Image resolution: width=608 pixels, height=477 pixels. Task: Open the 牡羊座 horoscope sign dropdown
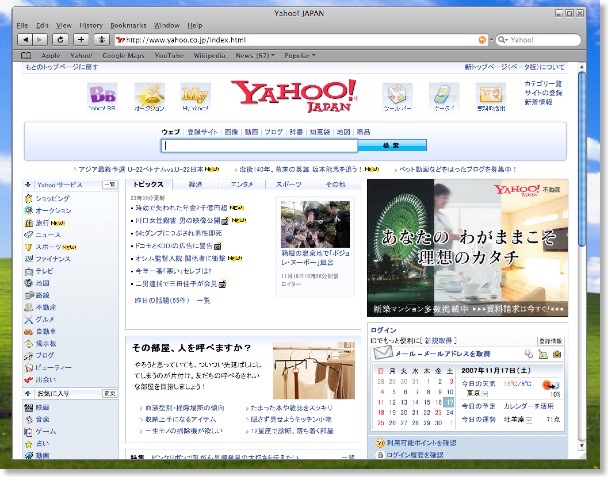[x=529, y=420]
